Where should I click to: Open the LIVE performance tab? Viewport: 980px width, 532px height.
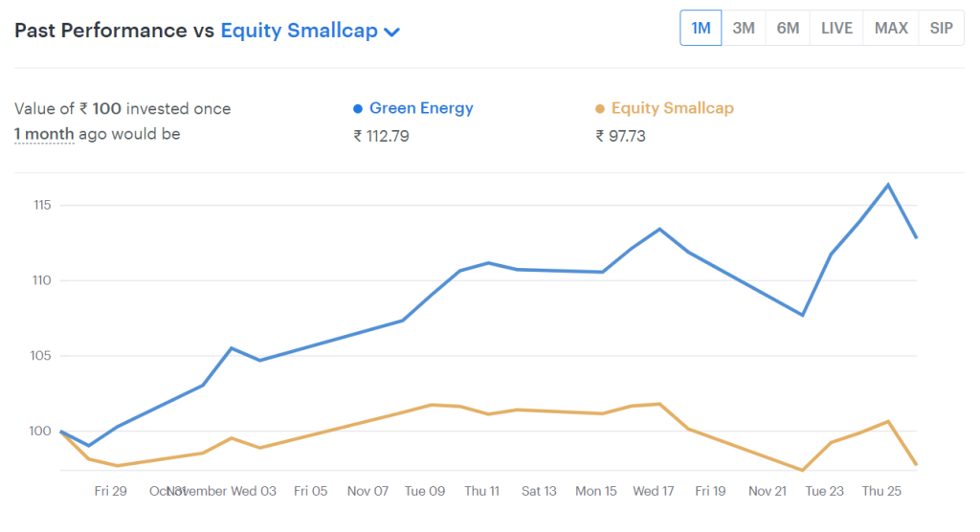pyautogui.click(x=836, y=28)
